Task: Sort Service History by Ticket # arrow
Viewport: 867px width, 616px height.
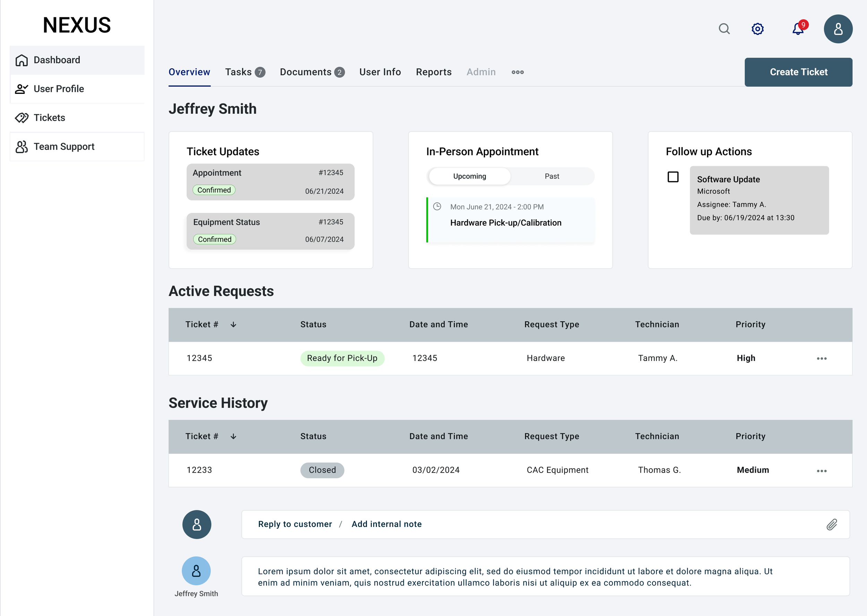Action: 233,437
